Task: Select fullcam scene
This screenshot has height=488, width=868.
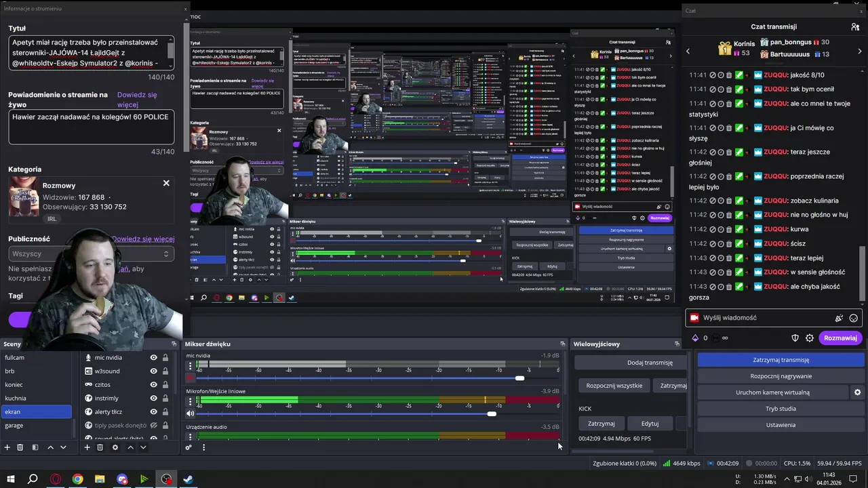Action: coord(36,358)
